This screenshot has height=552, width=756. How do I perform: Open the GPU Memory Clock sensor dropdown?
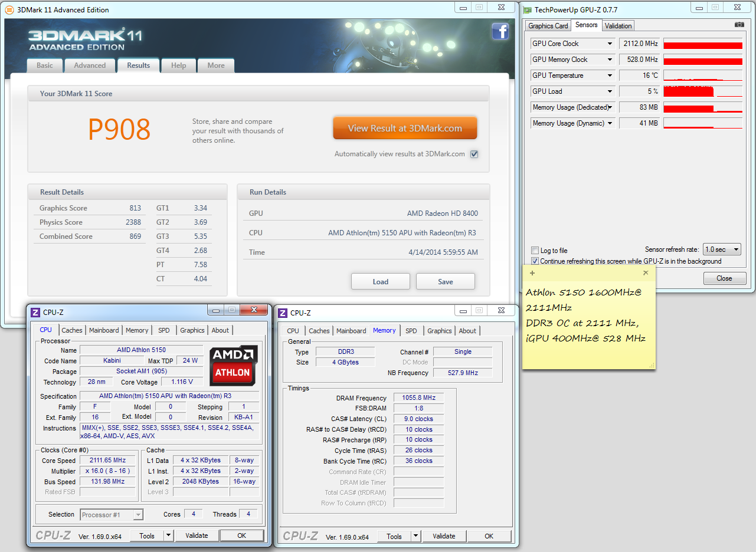click(610, 60)
